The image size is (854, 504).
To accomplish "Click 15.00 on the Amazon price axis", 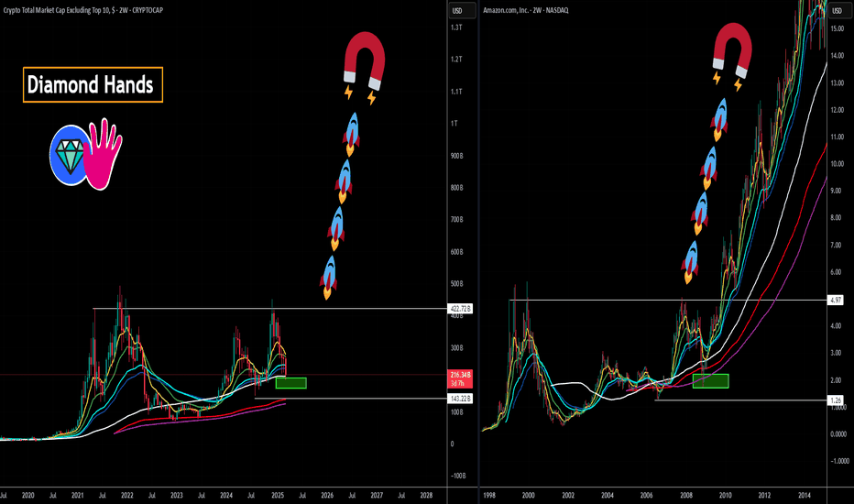I will click(838, 28).
